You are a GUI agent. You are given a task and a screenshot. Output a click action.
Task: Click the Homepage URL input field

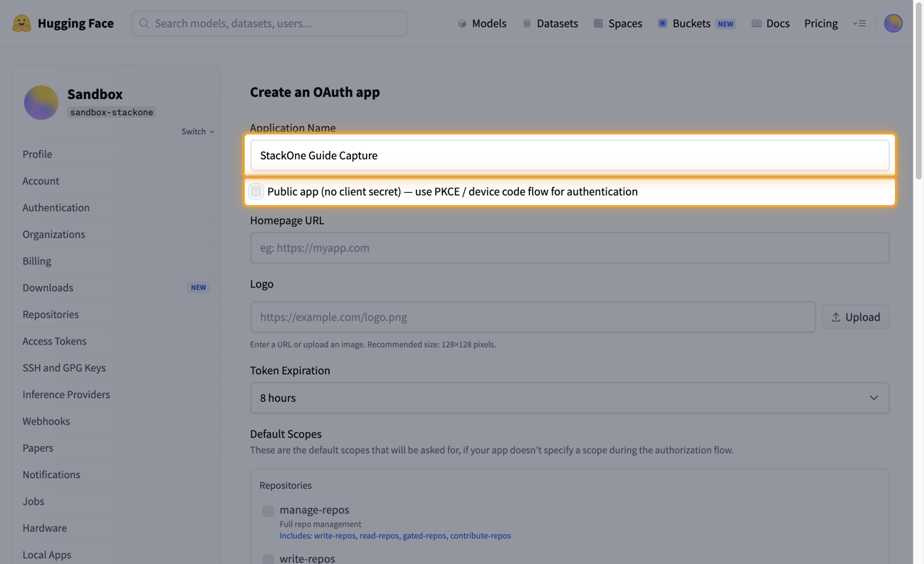(x=570, y=248)
